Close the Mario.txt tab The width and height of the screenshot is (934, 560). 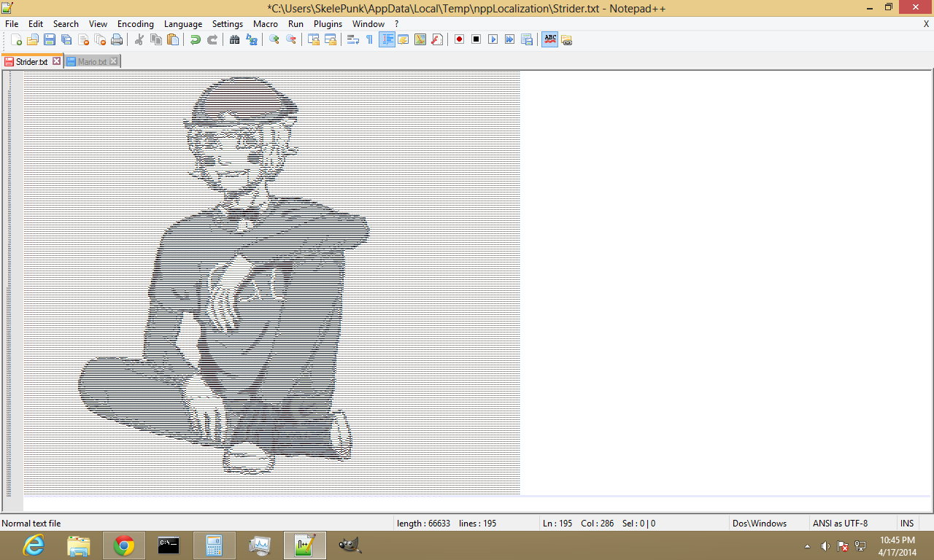pyautogui.click(x=113, y=62)
